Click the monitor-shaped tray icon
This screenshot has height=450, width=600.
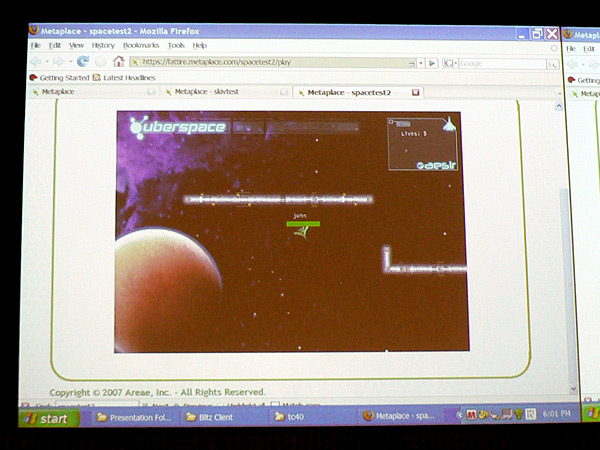[x=507, y=414]
